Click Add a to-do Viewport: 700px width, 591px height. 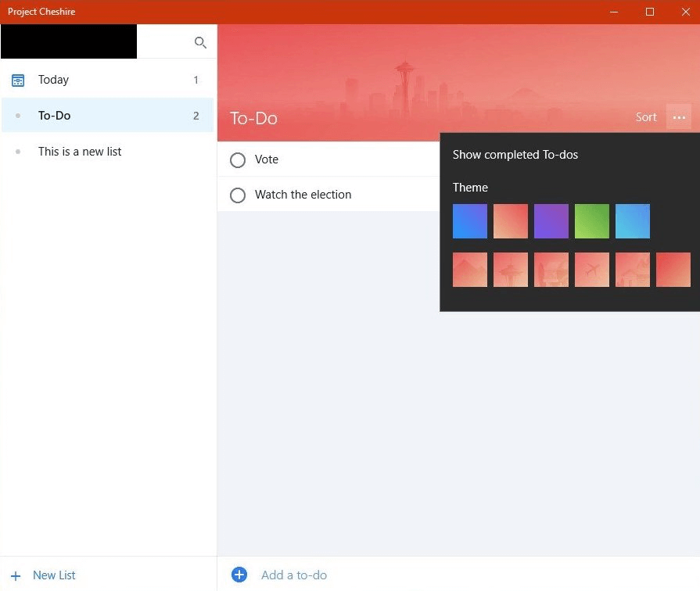coord(294,574)
